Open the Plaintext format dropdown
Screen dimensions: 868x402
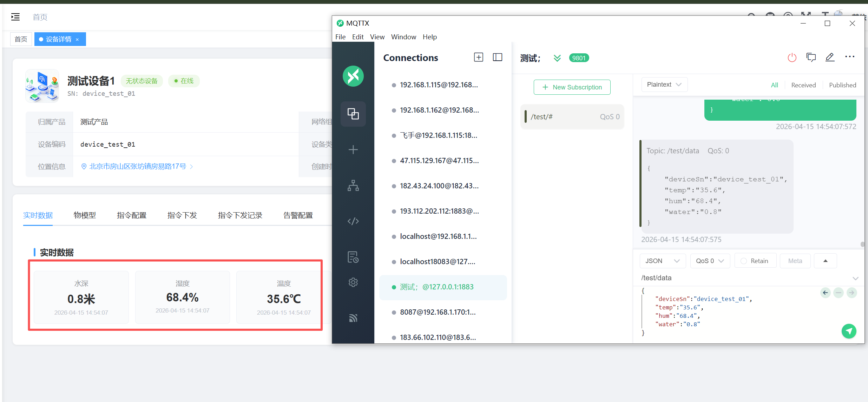(664, 85)
